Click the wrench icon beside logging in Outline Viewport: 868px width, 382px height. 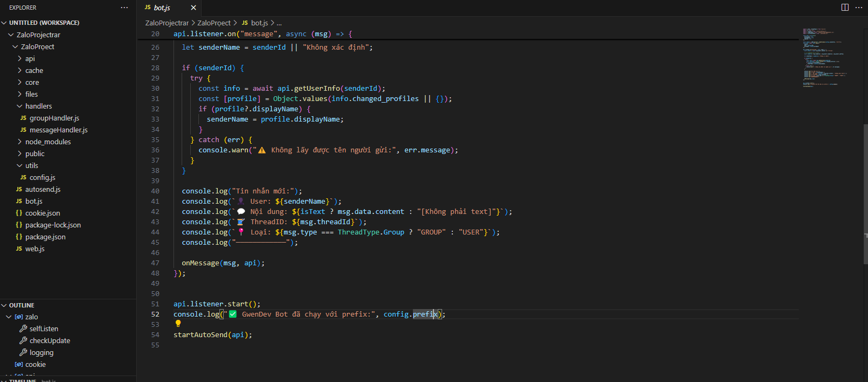pos(23,352)
